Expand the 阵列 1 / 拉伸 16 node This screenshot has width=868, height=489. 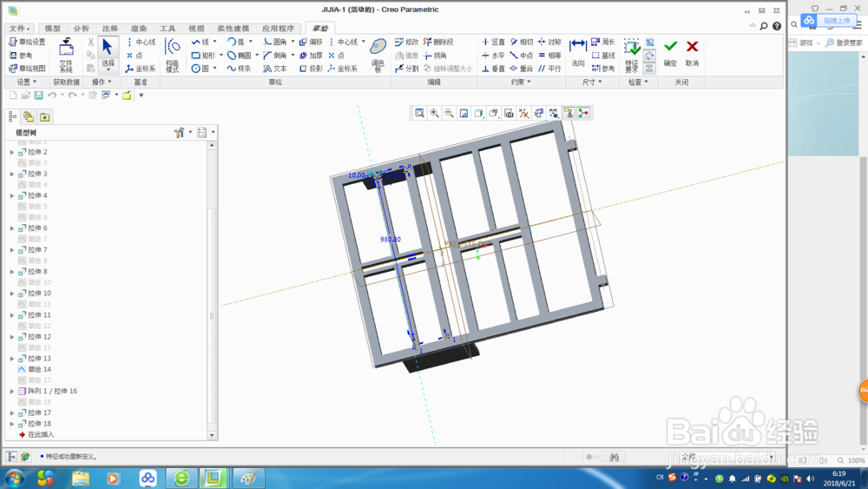pos(12,391)
